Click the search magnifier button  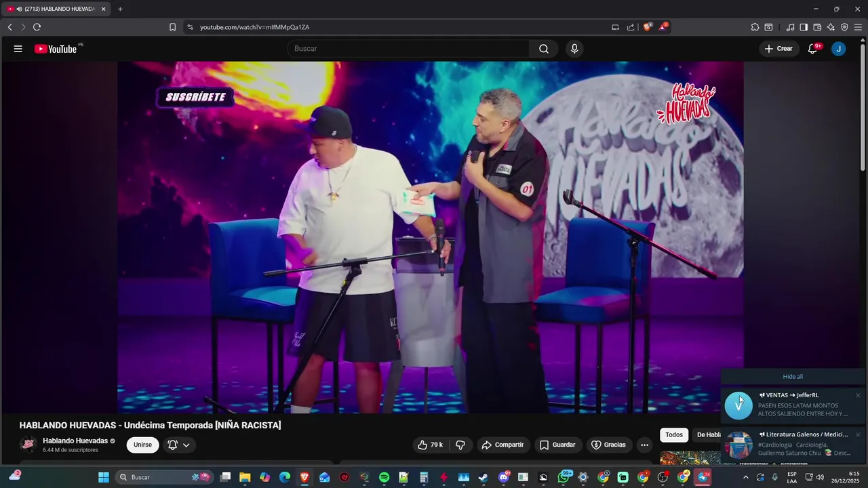(x=544, y=49)
